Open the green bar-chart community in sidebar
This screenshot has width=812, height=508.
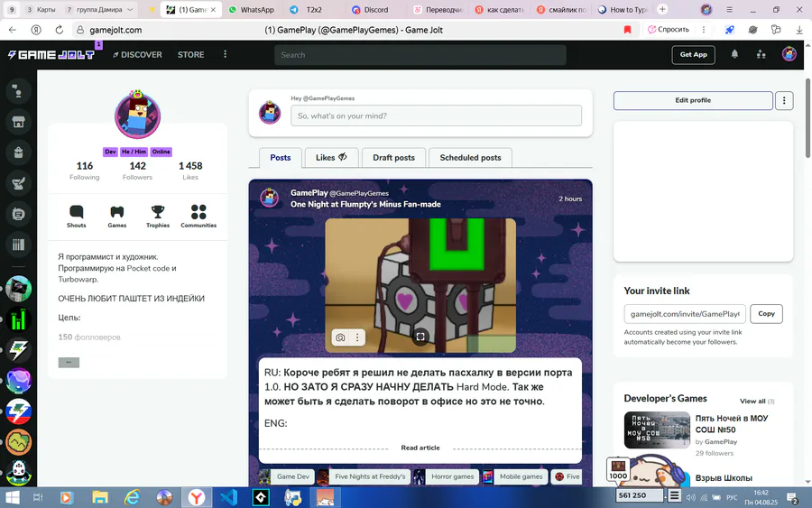coord(18,319)
